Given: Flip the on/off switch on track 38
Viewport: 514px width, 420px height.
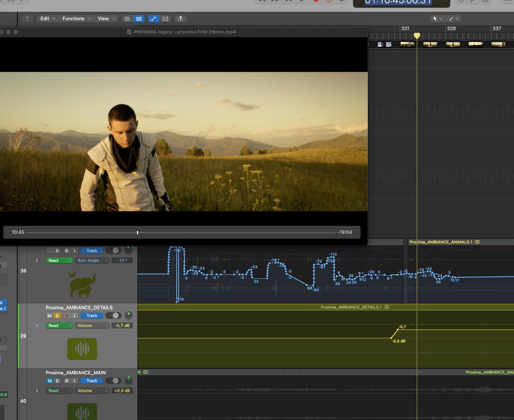Looking at the screenshot, I should click(x=114, y=251).
